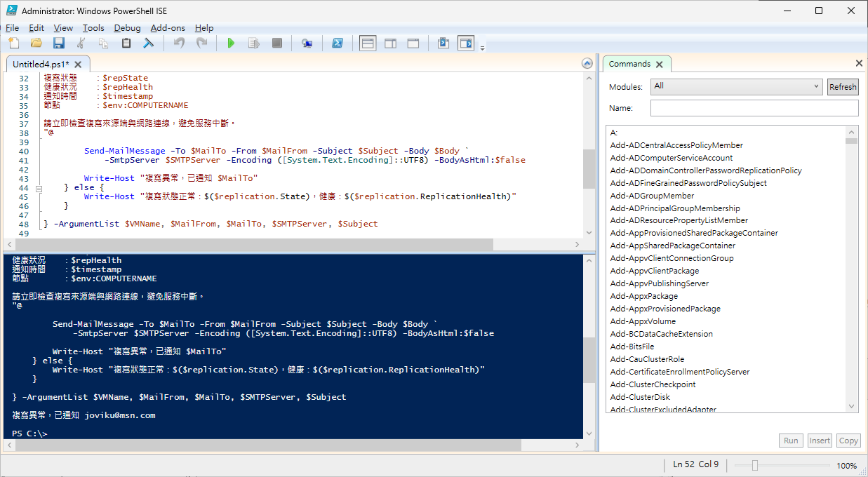Toggle Show Script Pane Right layout

coord(391,43)
